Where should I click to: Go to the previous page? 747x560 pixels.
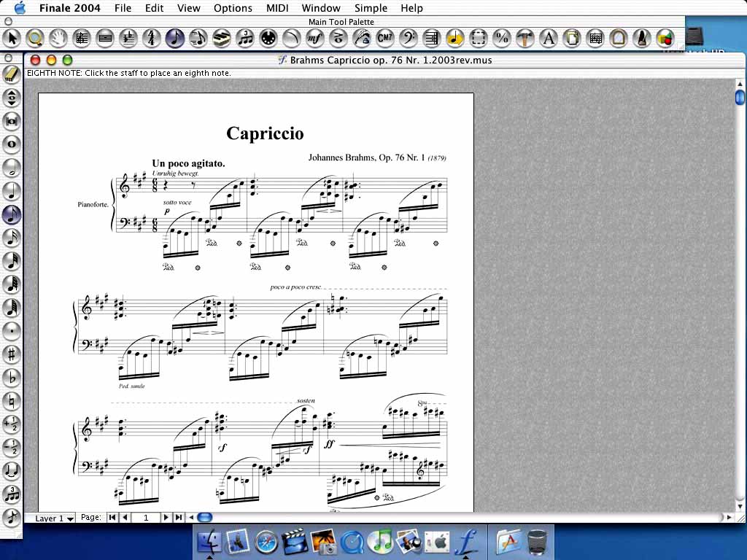pos(125,517)
